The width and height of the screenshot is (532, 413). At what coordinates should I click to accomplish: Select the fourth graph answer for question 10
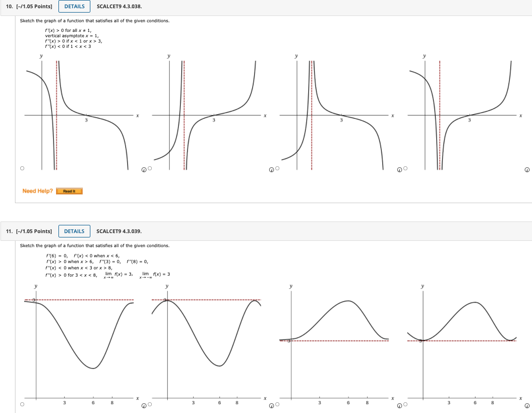(405, 168)
